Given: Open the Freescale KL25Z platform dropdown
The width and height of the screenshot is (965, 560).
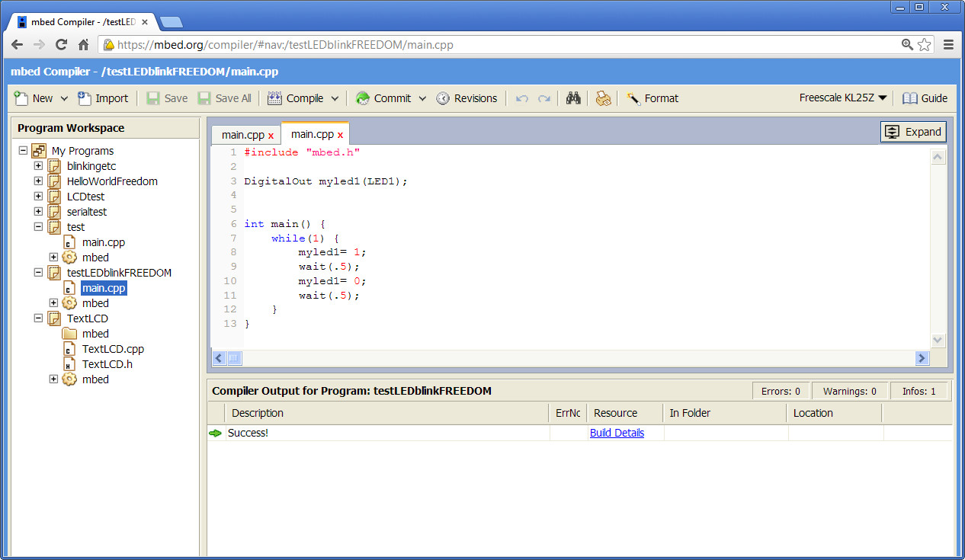Looking at the screenshot, I should (844, 98).
